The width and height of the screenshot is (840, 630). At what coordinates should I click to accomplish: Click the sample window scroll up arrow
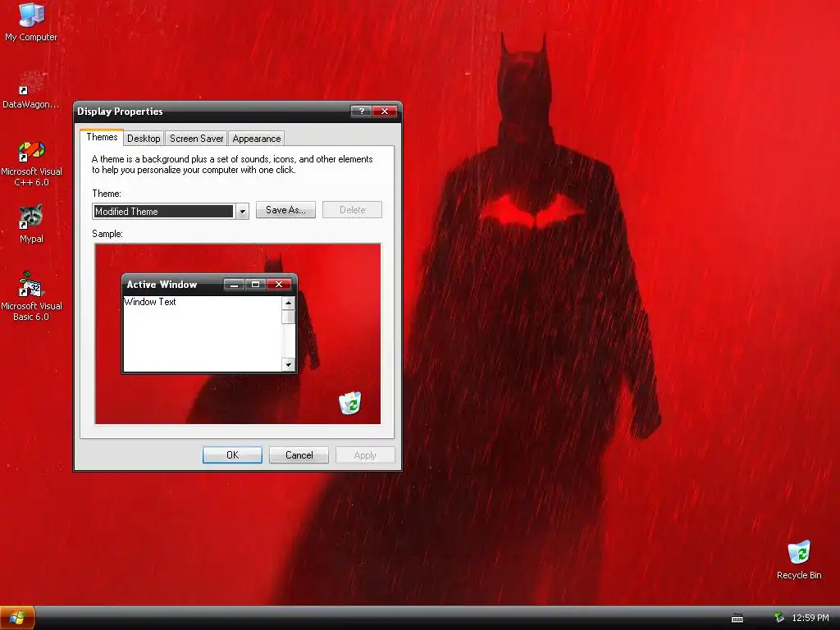[288, 303]
